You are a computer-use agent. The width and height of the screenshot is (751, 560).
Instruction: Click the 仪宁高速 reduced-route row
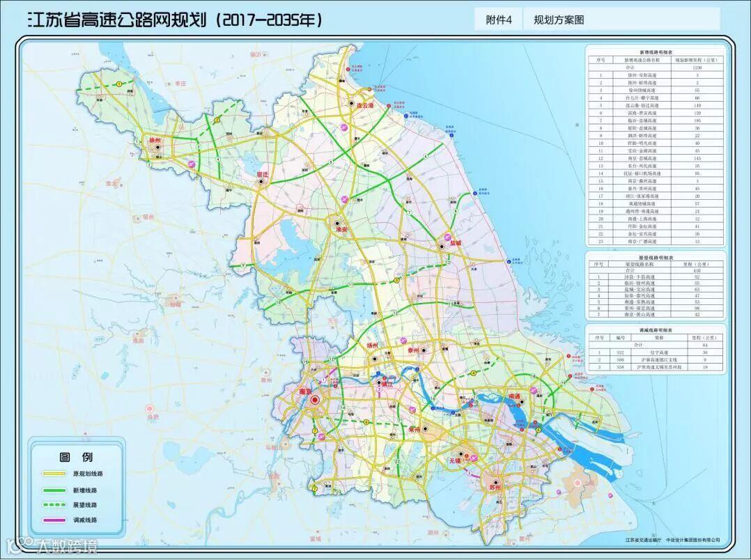(x=655, y=352)
